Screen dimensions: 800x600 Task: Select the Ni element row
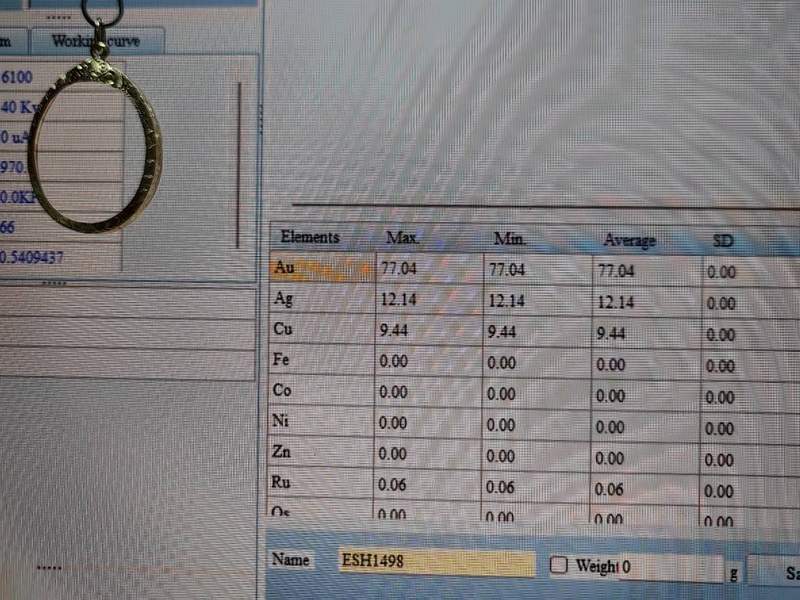click(320, 421)
